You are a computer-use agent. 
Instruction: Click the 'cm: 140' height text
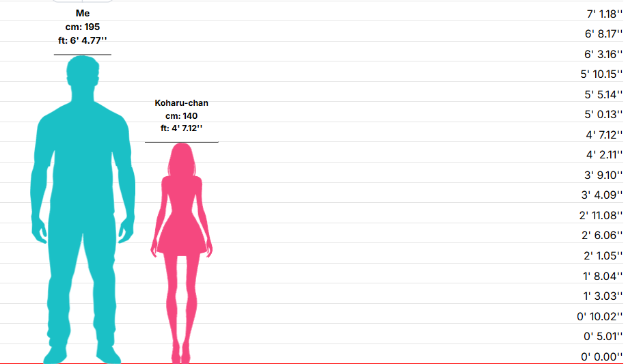[x=182, y=115]
